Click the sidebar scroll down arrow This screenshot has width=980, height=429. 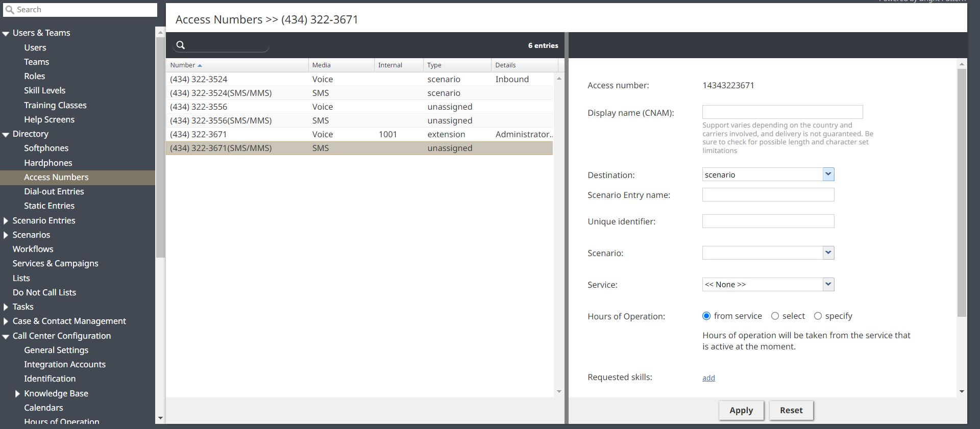[160, 418]
